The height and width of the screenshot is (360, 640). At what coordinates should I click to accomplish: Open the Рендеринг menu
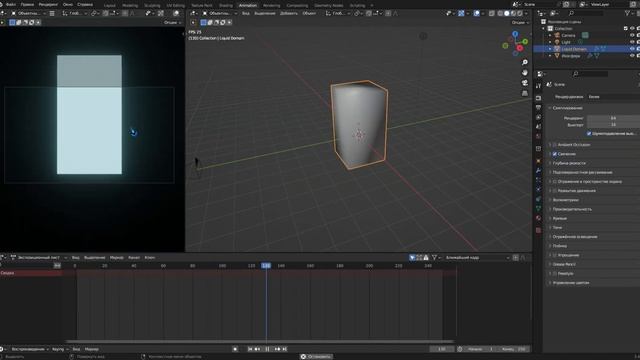pos(48,4)
